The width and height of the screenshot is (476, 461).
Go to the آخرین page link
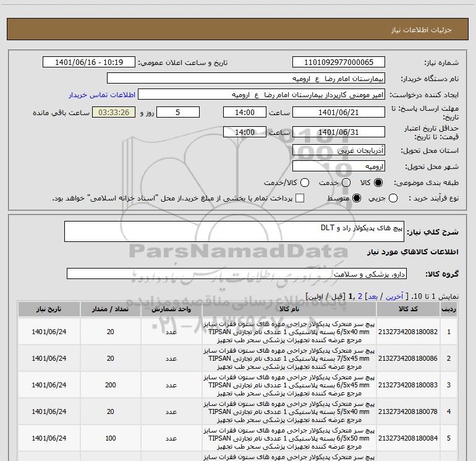pos(394,296)
